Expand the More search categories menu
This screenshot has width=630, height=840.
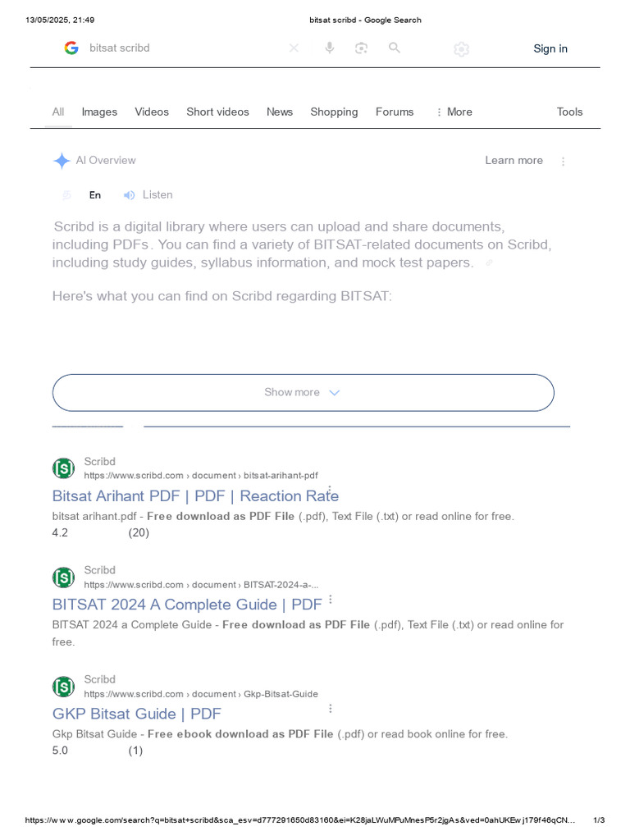pyautogui.click(x=454, y=112)
